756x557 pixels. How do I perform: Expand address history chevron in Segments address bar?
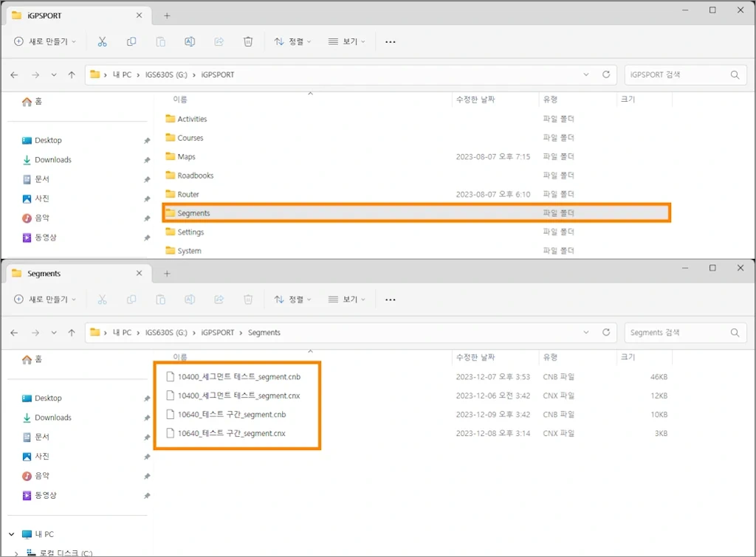[x=586, y=333]
